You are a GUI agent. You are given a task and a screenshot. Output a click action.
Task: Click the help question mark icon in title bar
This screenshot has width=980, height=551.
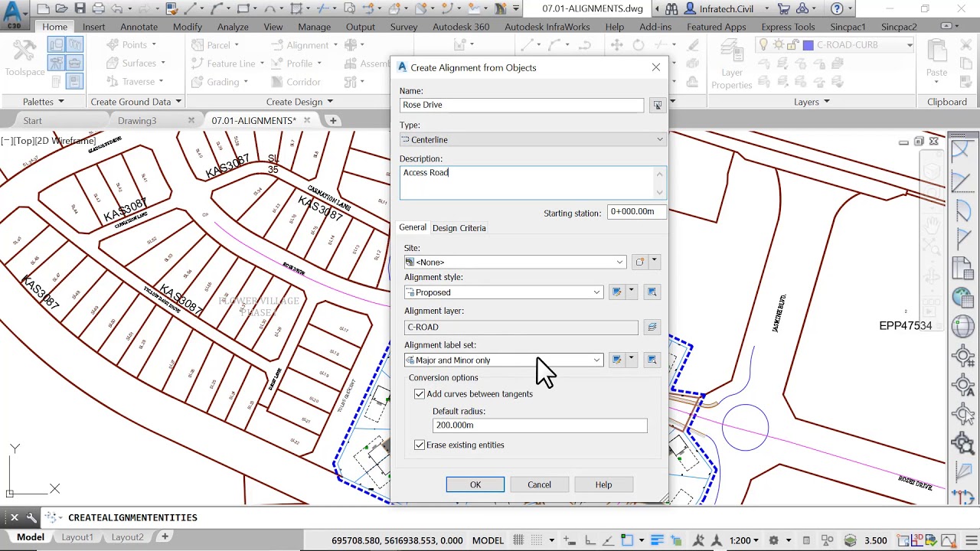(x=837, y=9)
